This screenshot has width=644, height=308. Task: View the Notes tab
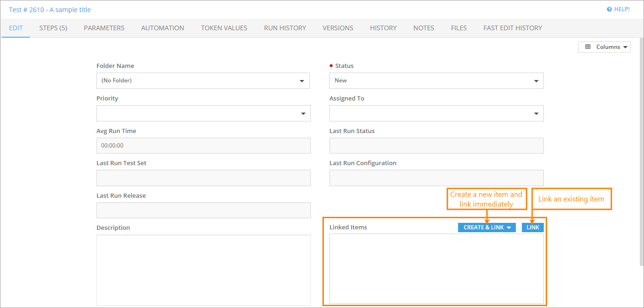point(424,28)
